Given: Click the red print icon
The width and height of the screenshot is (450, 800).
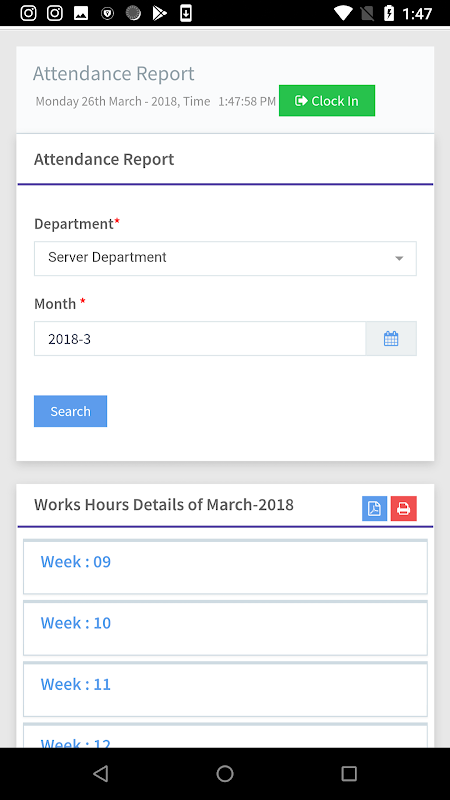Looking at the screenshot, I should click(404, 509).
